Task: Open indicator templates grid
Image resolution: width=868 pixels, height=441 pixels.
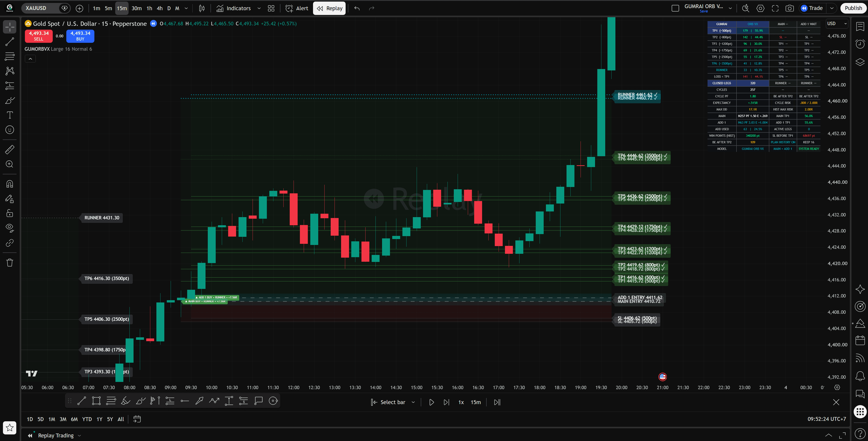Action: [271, 8]
